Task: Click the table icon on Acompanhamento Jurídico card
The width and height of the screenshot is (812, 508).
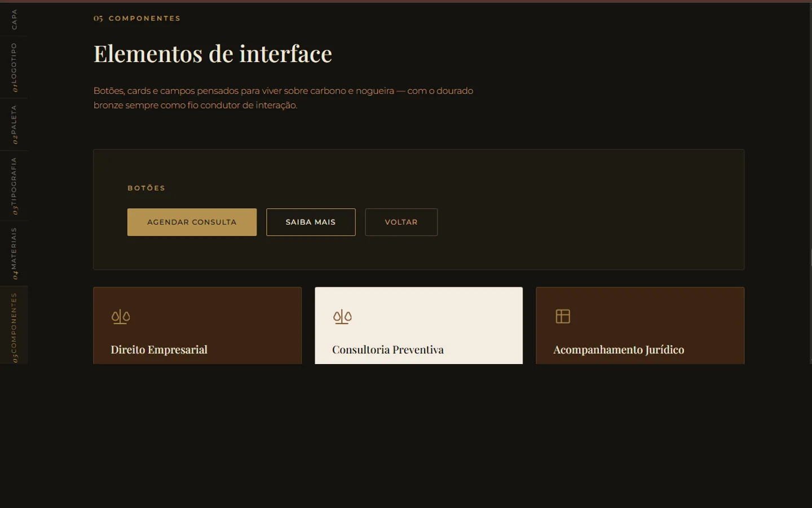Action: click(563, 316)
